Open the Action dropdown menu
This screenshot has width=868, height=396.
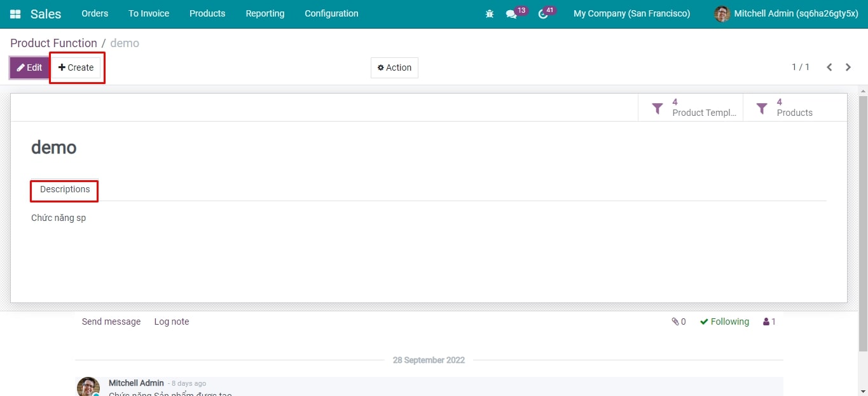(x=394, y=67)
